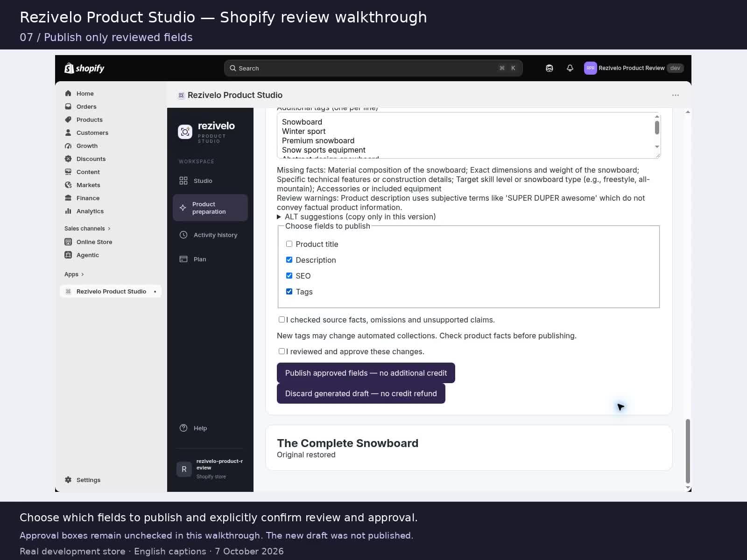Open the Plan page
The width and height of the screenshot is (747, 560).
click(210, 259)
